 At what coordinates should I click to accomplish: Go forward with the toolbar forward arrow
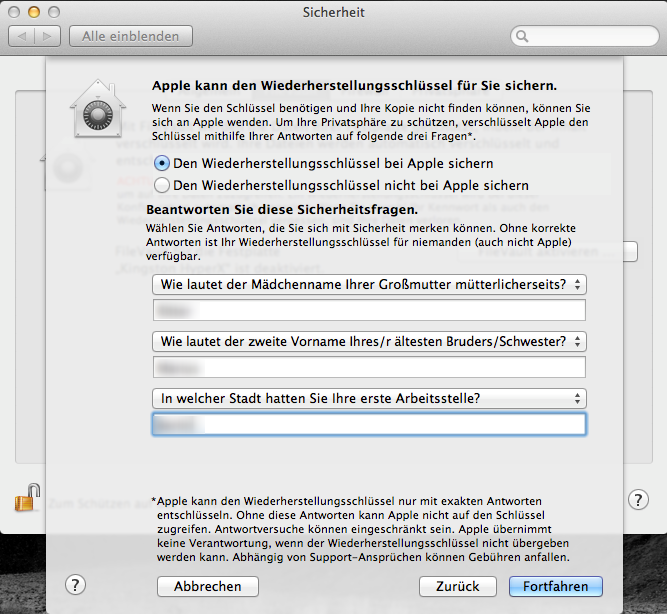click(47, 37)
